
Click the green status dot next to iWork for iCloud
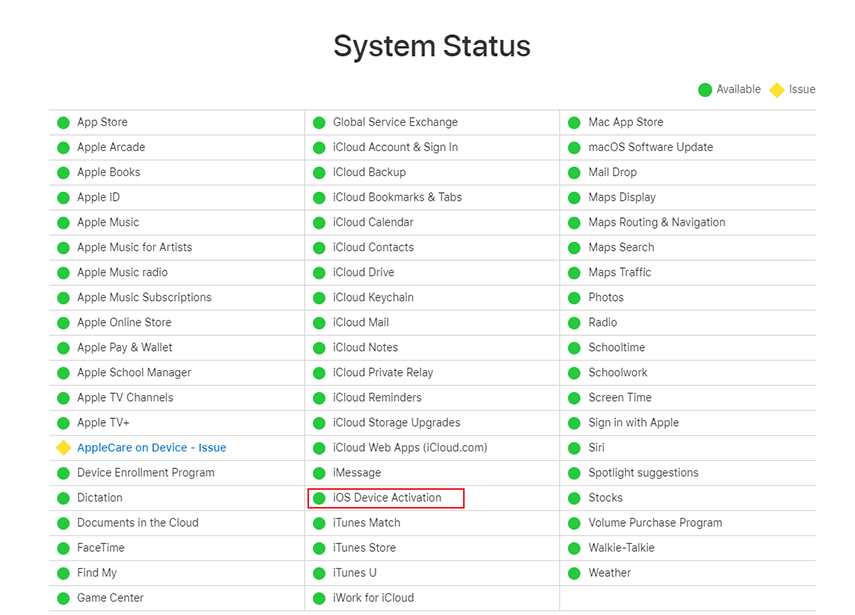point(319,599)
